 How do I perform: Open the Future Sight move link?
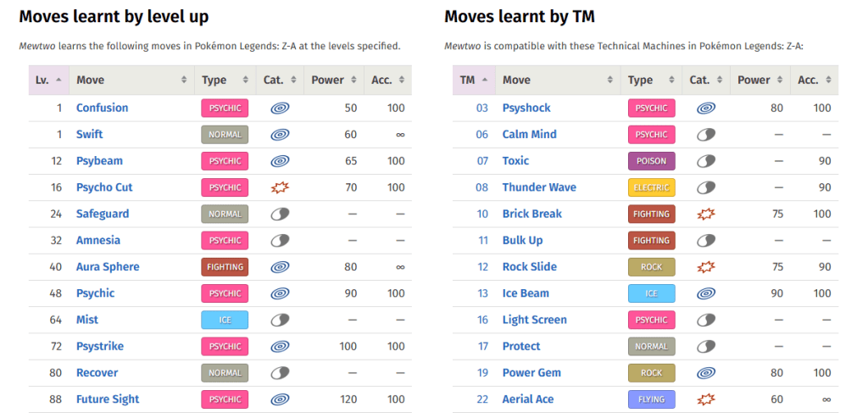click(x=108, y=399)
